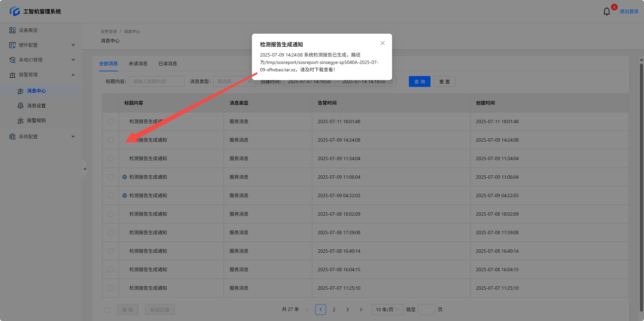Click the 查询 search button

pos(419,81)
